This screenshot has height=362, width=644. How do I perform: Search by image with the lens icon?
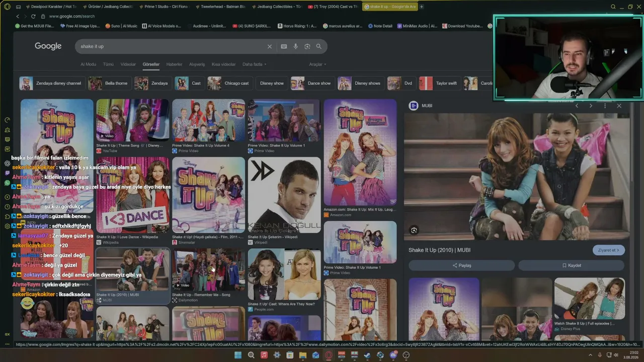point(307,46)
